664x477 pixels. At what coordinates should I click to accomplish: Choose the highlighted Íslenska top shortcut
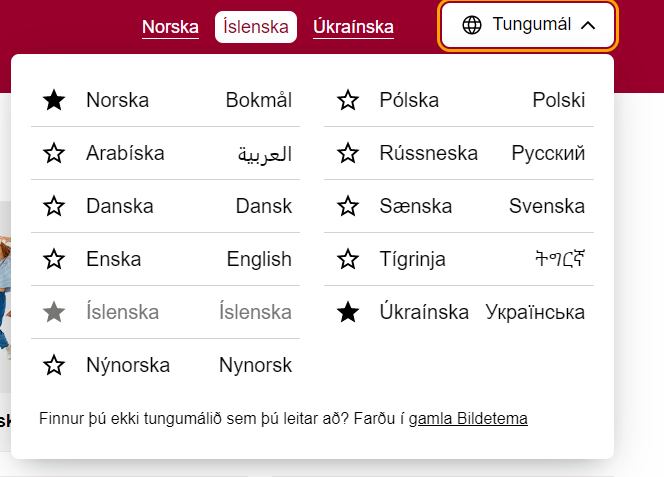tap(256, 27)
